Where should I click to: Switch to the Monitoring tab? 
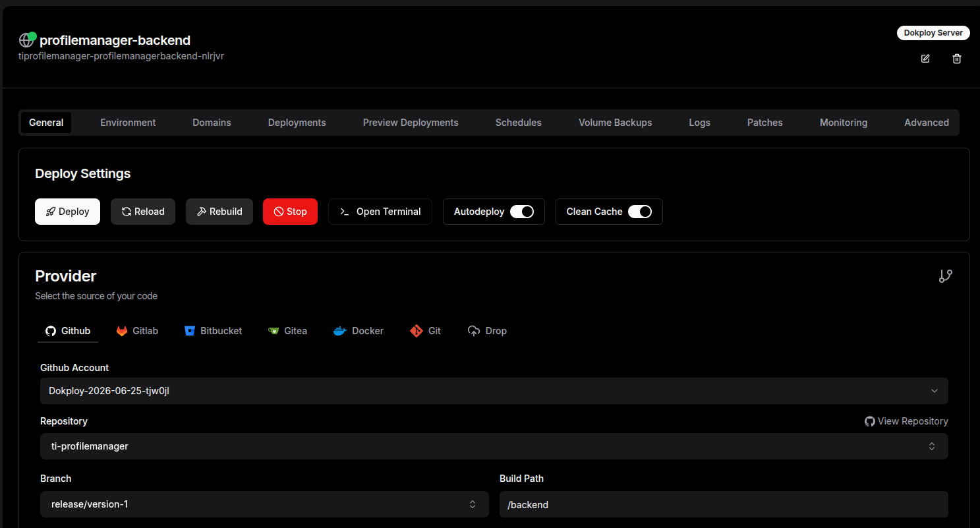(x=844, y=123)
